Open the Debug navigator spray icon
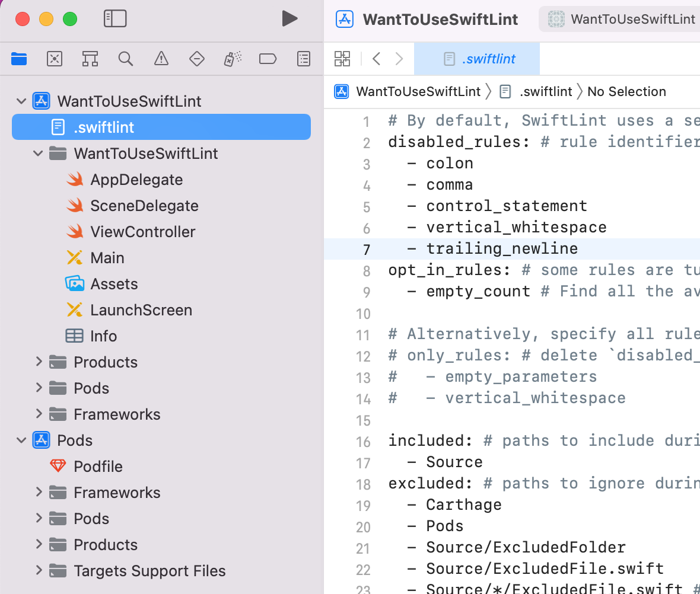The image size is (700, 594). [233, 59]
